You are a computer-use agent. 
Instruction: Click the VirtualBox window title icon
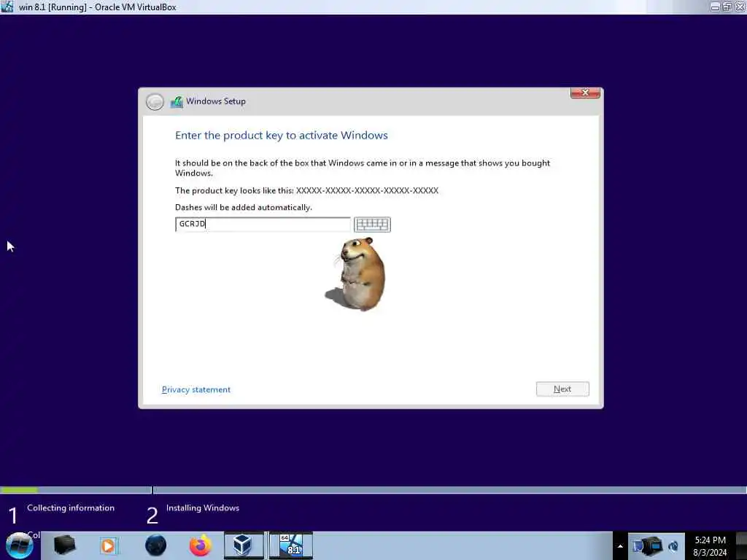[x=7, y=7]
